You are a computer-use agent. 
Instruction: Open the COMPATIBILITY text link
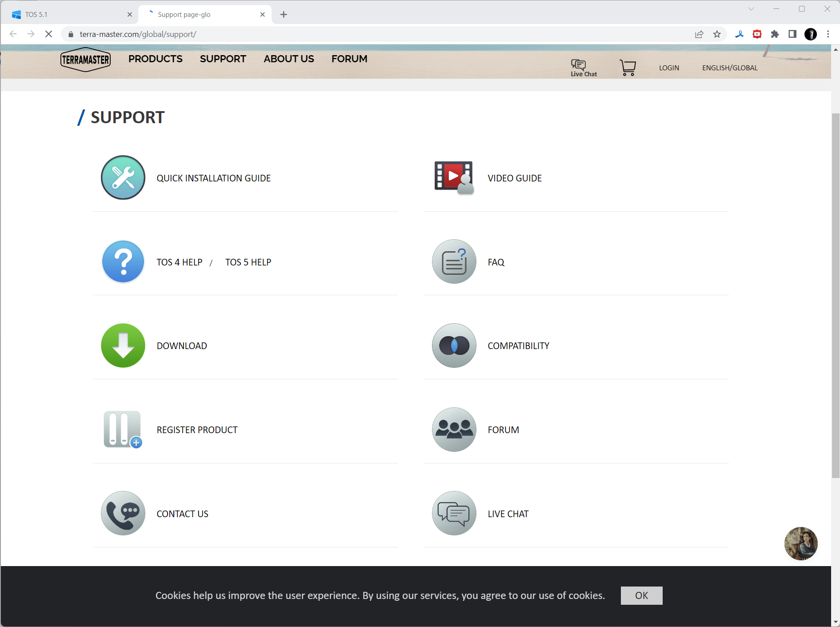click(x=518, y=346)
